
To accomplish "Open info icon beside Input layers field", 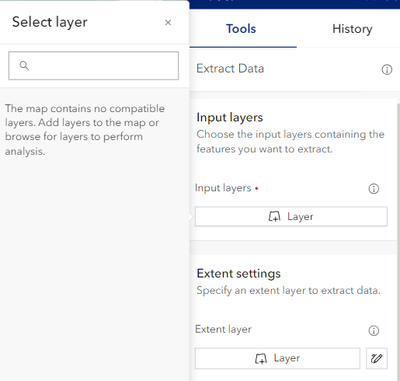I will [x=374, y=189].
